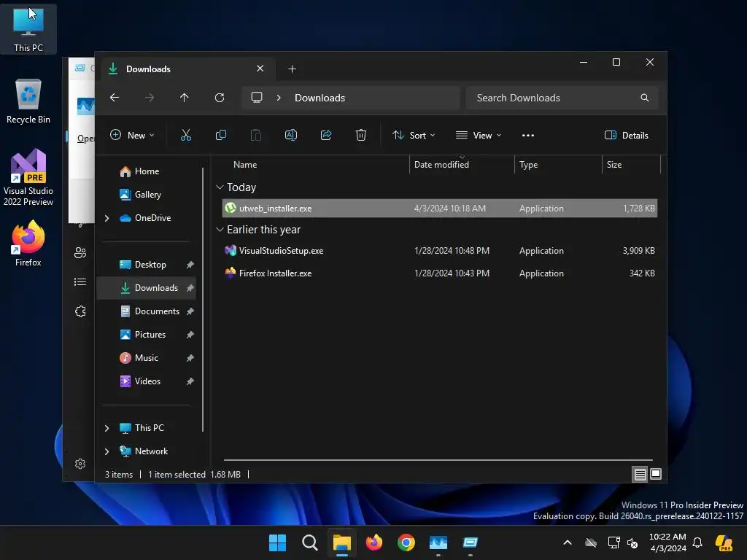Sort by Date modified column header
The height and width of the screenshot is (560, 747).
coord(462,165)
